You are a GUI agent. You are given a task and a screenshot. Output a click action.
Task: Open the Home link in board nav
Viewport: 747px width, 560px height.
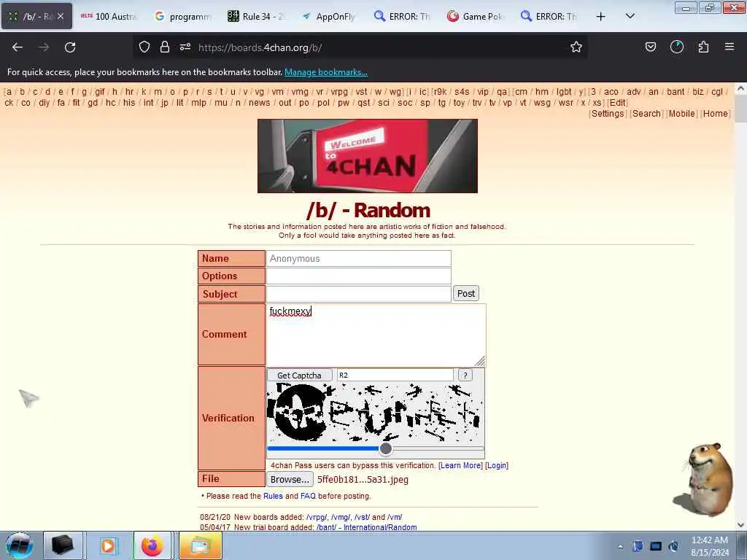tap(715, 114)
